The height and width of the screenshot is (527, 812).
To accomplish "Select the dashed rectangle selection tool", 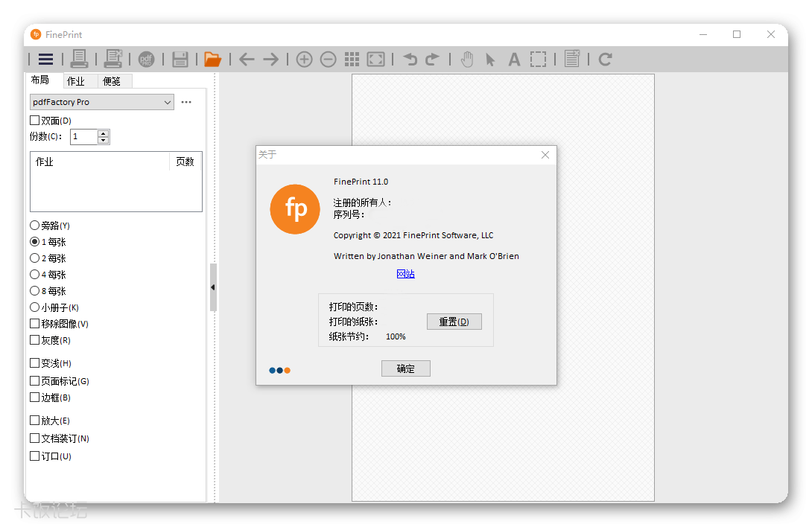I will point(538,60).
